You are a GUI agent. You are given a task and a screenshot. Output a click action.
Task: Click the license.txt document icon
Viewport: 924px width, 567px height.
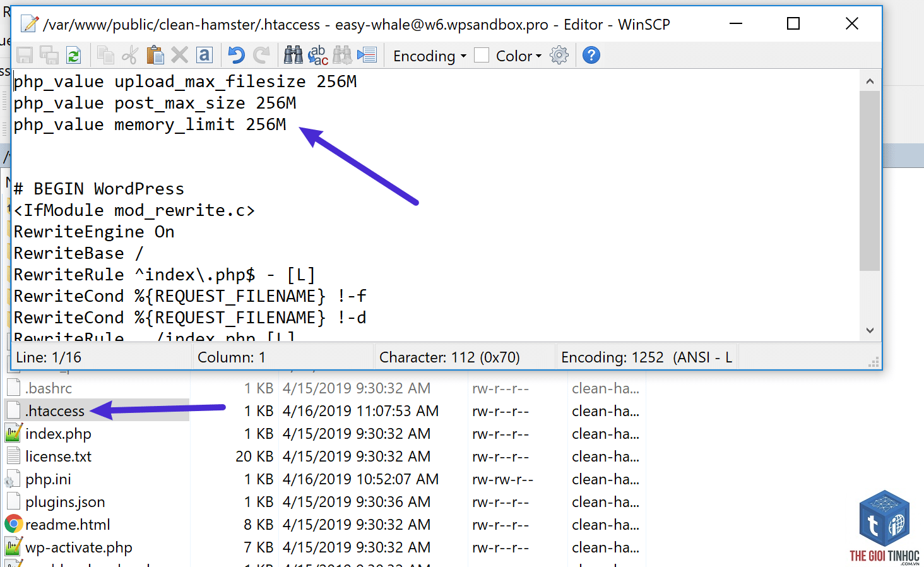(13, 456)
